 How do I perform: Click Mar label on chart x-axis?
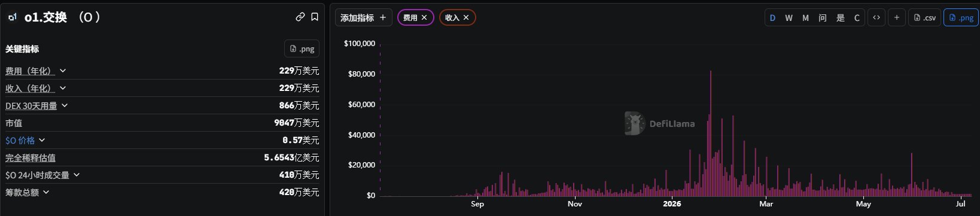point(766,204)
